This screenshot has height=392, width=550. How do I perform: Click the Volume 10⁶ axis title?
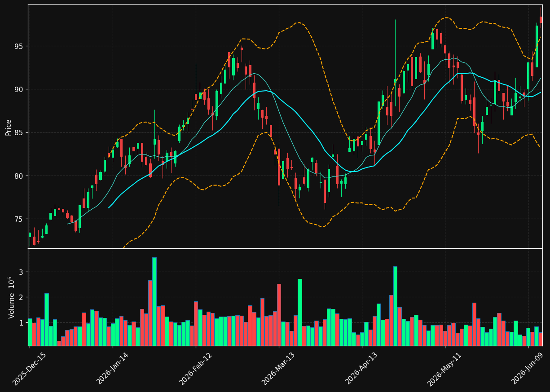click(x=11, y=297)
